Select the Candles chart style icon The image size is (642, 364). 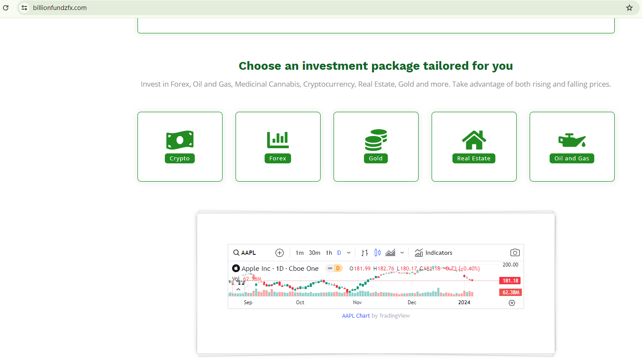click(377, 253)
